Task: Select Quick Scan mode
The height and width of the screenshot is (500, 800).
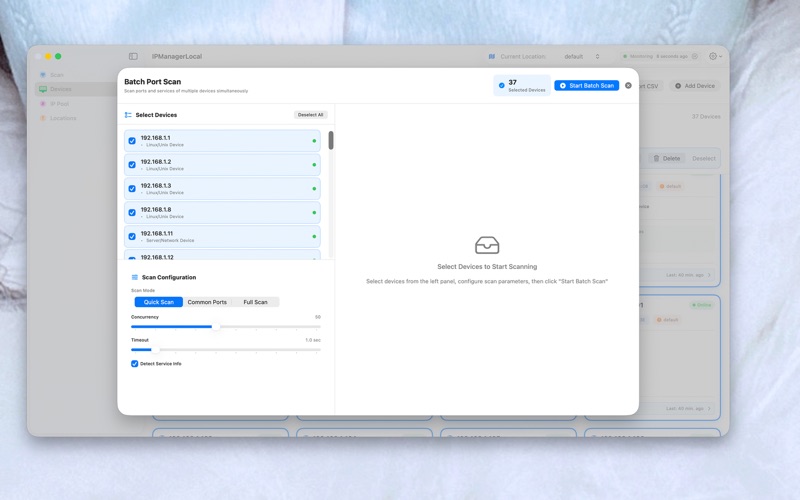Action: 158,302
